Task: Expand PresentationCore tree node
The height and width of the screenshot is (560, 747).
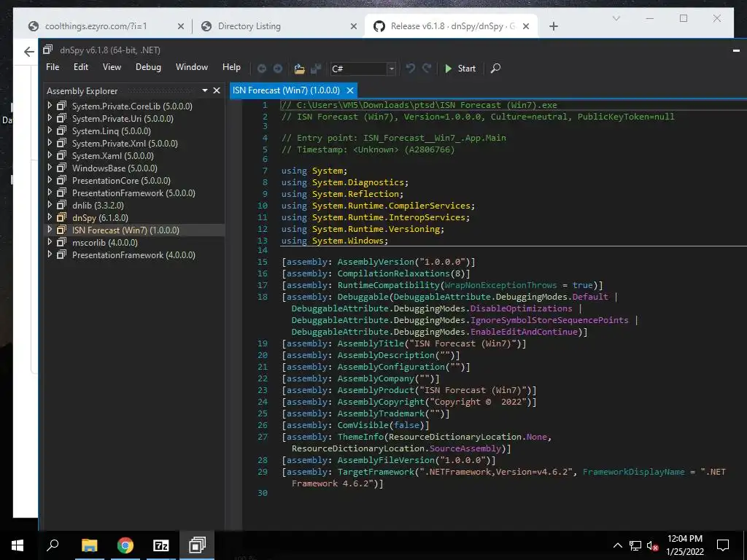Action: click(50, 180)
